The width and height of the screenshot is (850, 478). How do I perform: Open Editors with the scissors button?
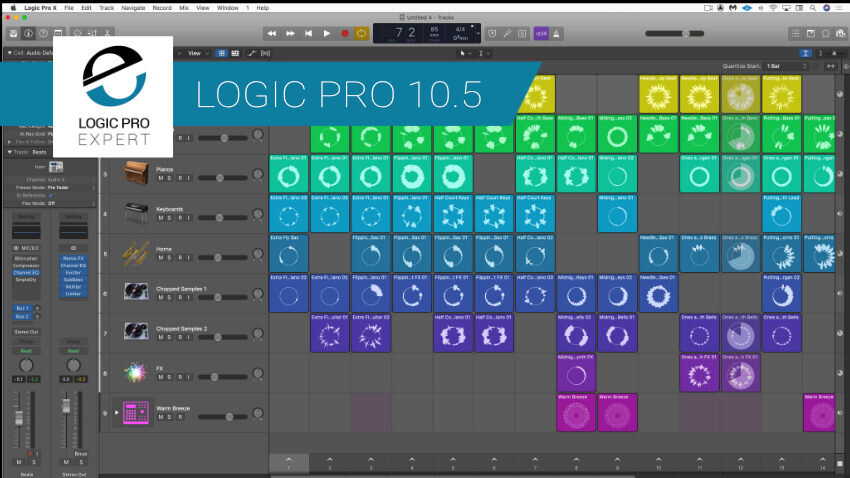point(107,34)
